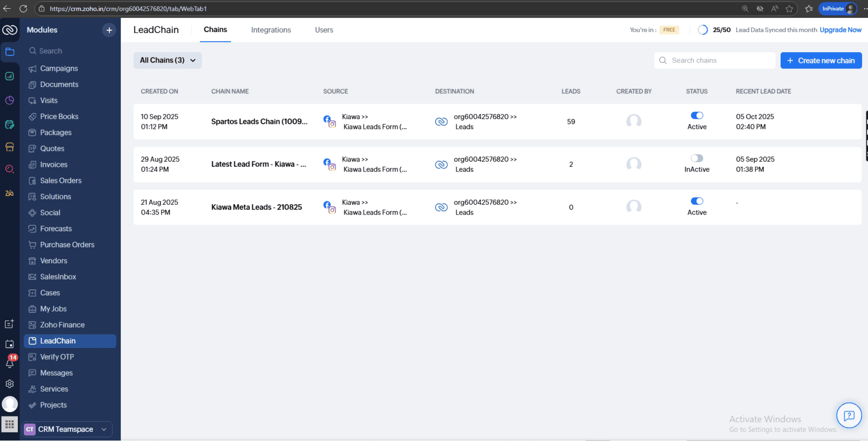Click the browser refresh icon
The image size is (868, 441).
pos(23,9)
